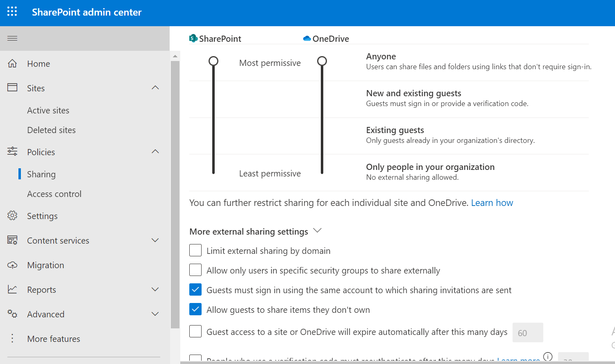This screenshot has height=364, width=615.
Task: Click the info icon near Learn more
Action: pyautogui.click(x=548, y=357)
